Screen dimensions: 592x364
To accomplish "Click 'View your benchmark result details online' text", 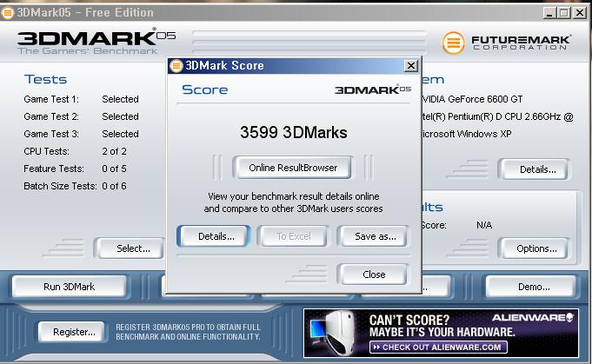I will [x=294, y=196].
